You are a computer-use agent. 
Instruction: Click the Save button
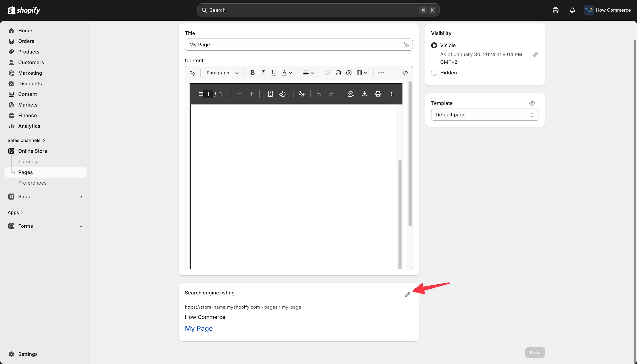[535, 353]
